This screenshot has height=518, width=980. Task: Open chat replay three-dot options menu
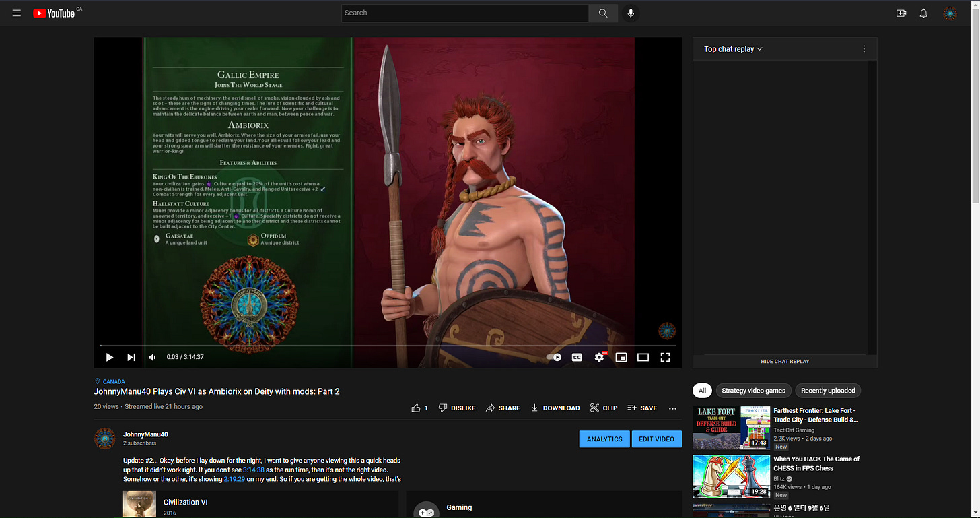pos(864,49)
